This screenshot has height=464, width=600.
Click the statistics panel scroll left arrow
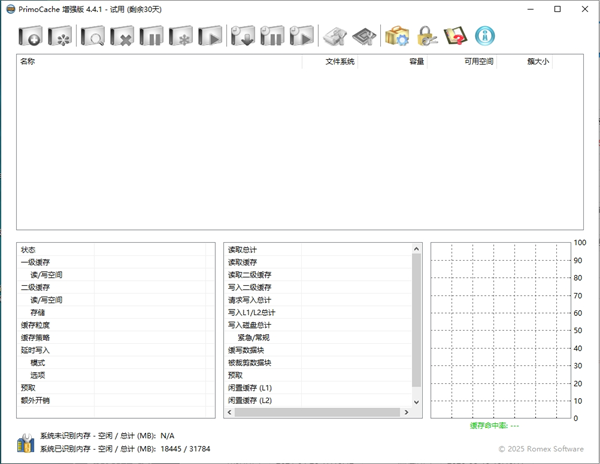tap(230, 412)
